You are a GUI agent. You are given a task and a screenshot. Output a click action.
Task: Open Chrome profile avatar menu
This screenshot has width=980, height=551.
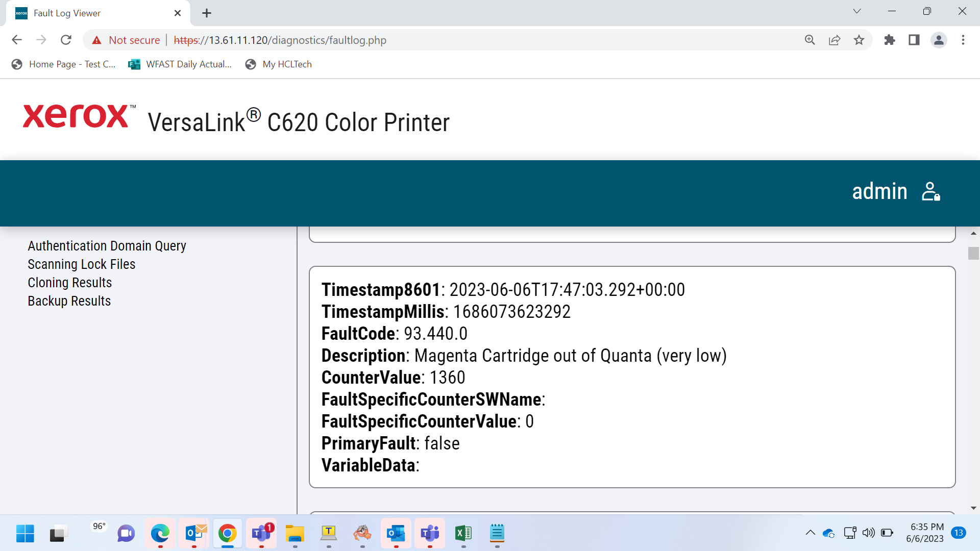coord(939,40)
